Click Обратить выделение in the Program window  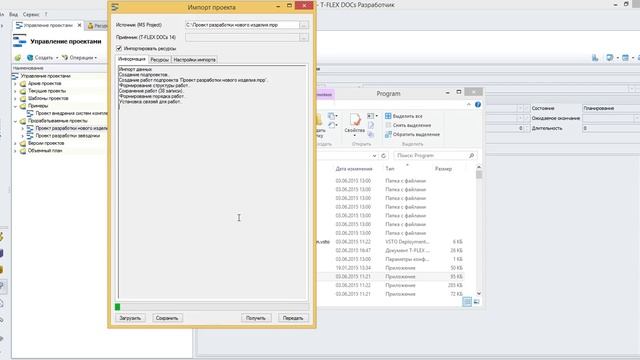[x=412, y=134]
